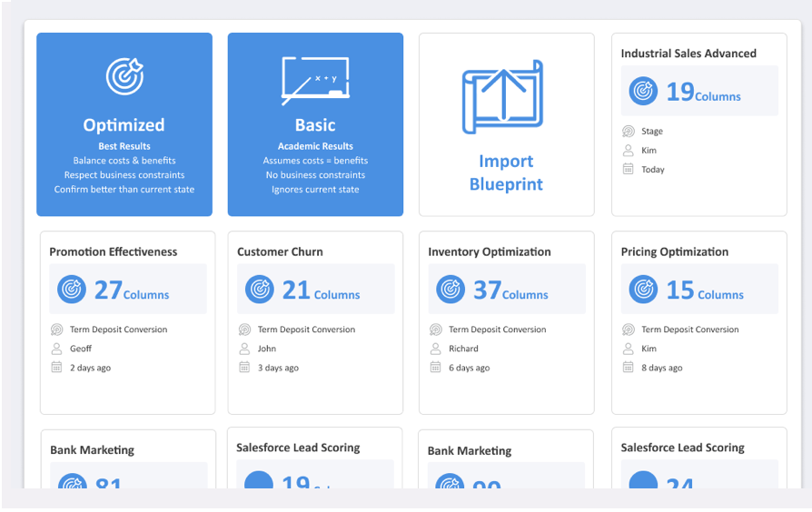The height and width of the screenshot is (512, 812).
Task: Click the calendar icon next to 3 days ago
Action: pyautogui.click(x=244, y=367)
